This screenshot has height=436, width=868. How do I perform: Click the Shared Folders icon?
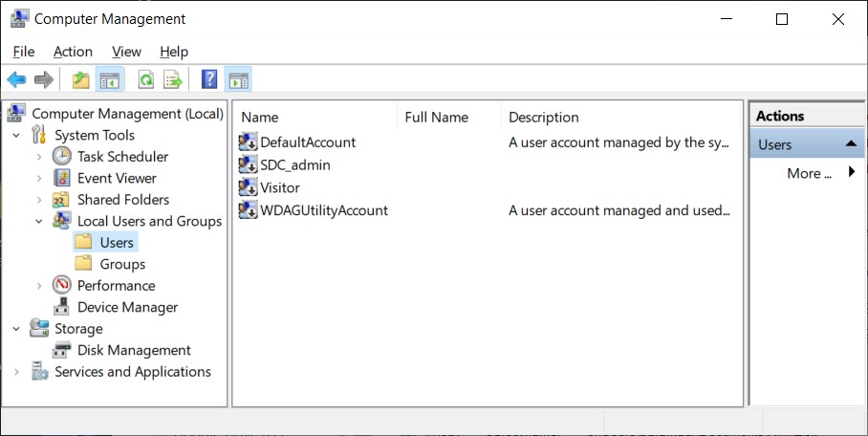click(61, 200)
